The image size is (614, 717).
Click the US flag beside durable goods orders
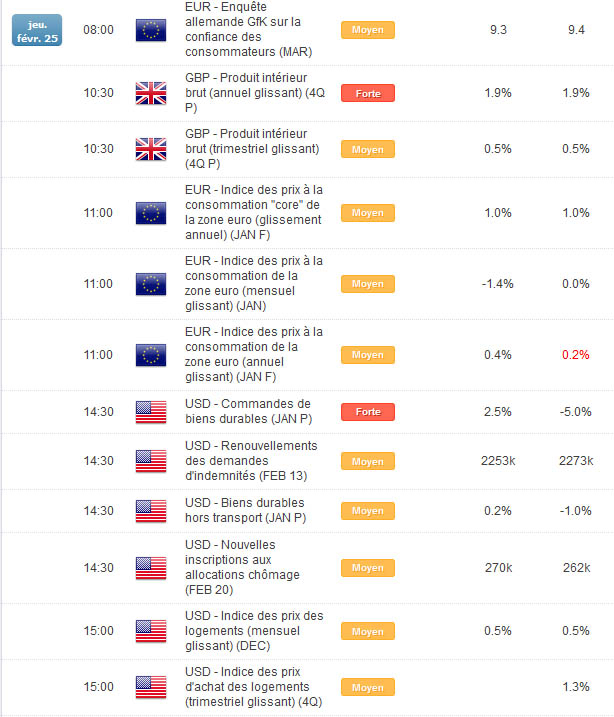(151, 412)
